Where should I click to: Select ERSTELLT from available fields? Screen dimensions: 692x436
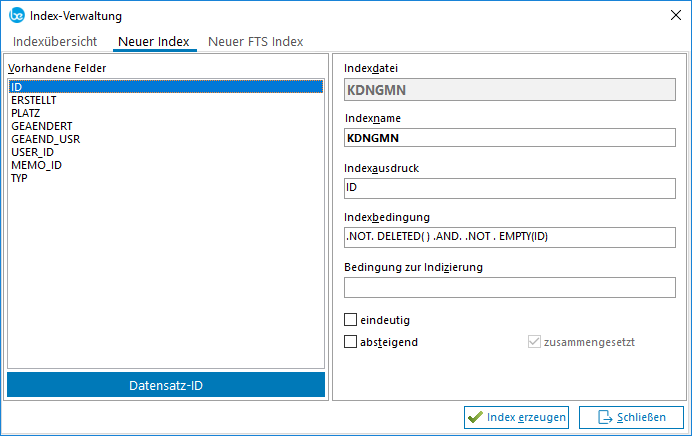pyautogui.click(x=33, y=101)
